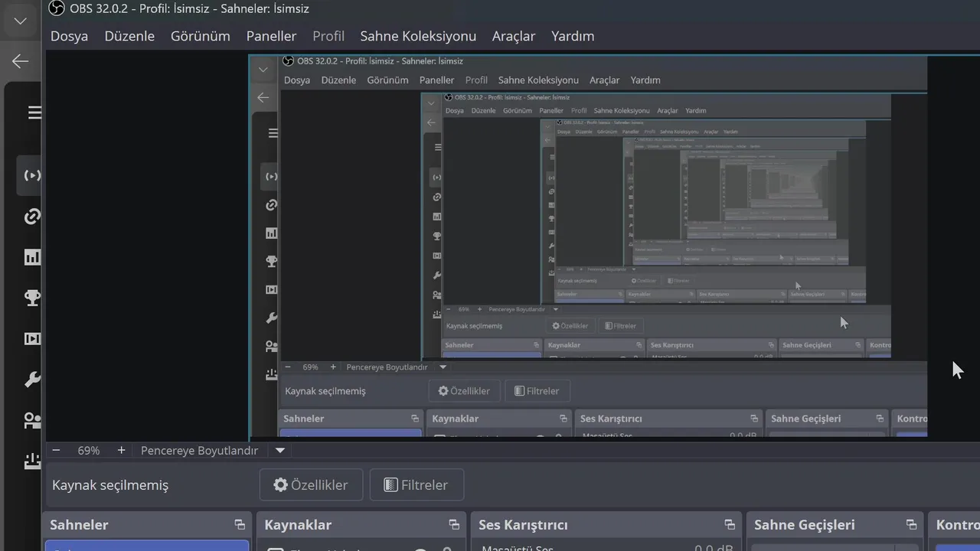The height and width of the screenshot is (551, 980).
Task: Undock the Kaynaklar panel with its float icon
Action: point(454,525)
